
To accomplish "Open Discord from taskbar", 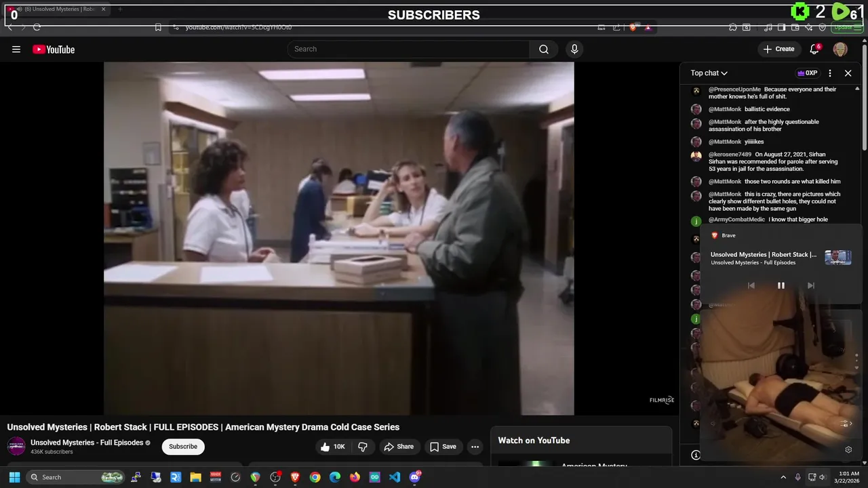I will pyautogui.click(x=415, y=477).
